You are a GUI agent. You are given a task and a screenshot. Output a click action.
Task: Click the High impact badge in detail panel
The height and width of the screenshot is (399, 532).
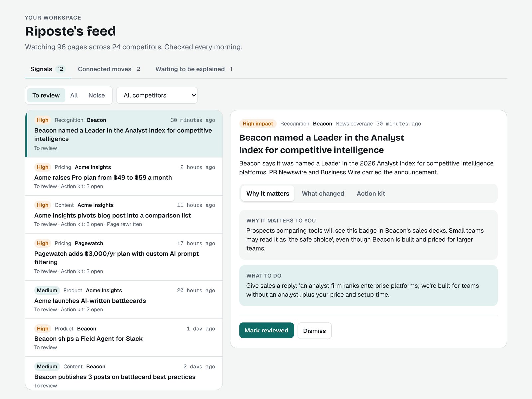coord(258,124)
